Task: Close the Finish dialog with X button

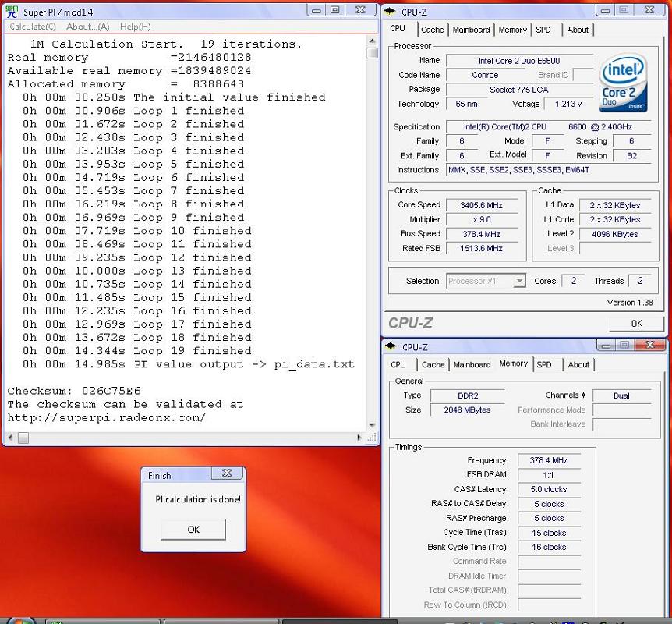Action: (227, 473)
